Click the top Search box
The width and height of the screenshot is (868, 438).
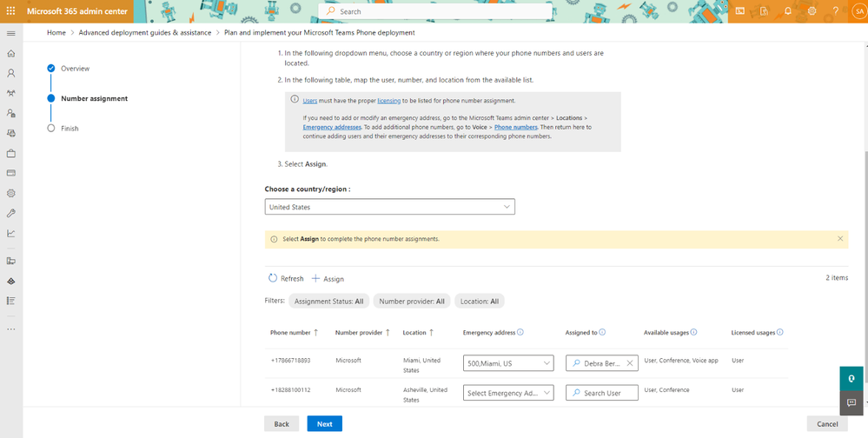pyautogui.click(x=435, y=11)
